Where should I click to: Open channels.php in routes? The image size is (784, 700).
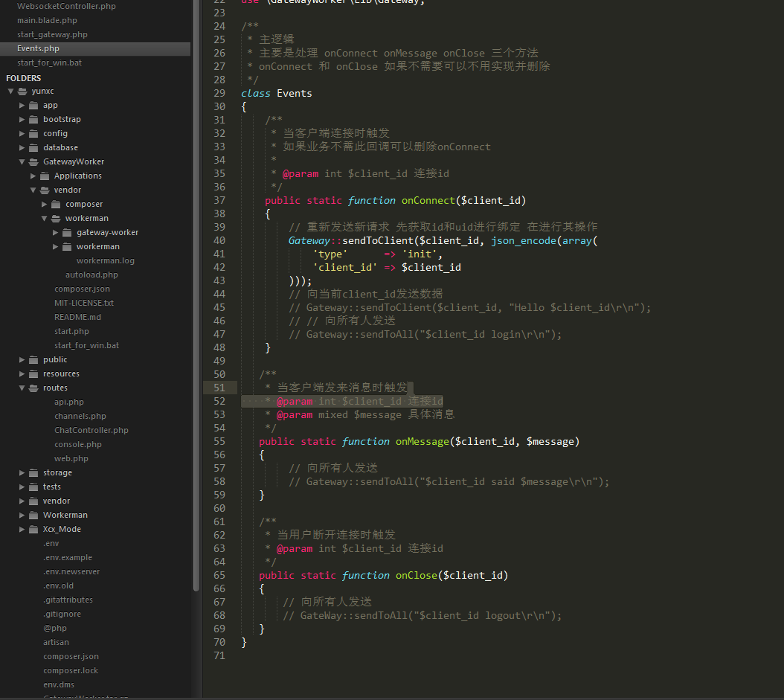coord(80,416)
